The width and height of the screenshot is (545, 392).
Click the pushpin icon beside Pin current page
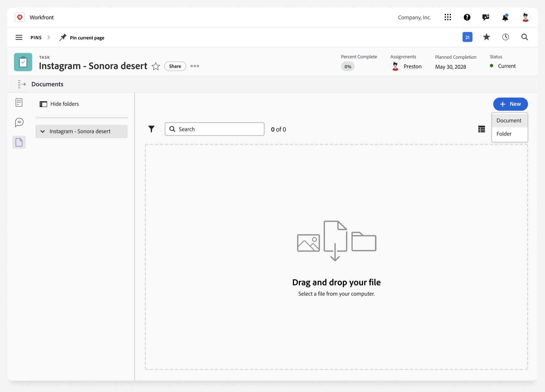pyautogui.click(x=63, y=37)
